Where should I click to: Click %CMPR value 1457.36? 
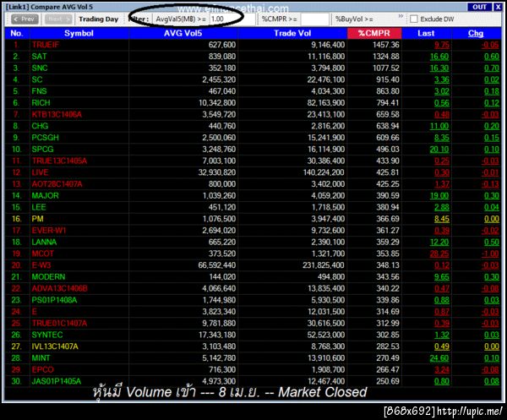386,45
